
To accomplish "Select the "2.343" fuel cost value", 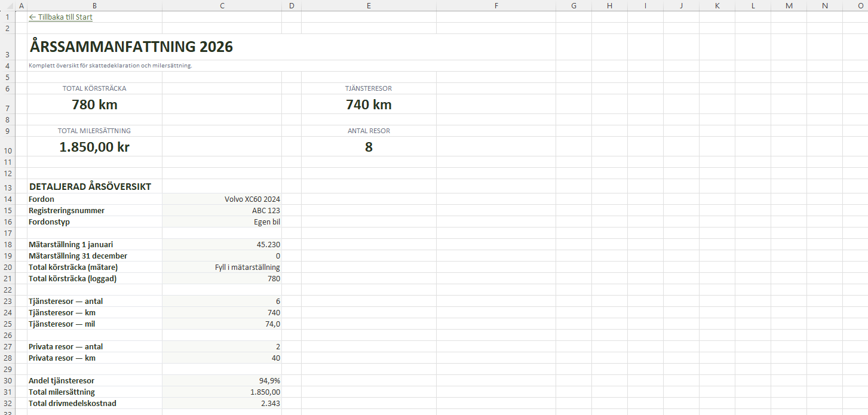I will [x=222, y=404].
